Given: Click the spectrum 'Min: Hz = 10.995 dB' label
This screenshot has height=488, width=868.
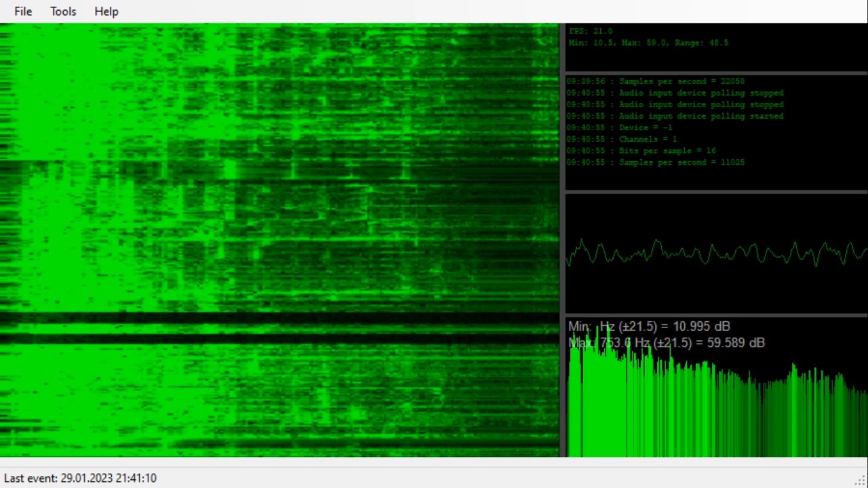Looking at the screenshot, I should 649,327.
